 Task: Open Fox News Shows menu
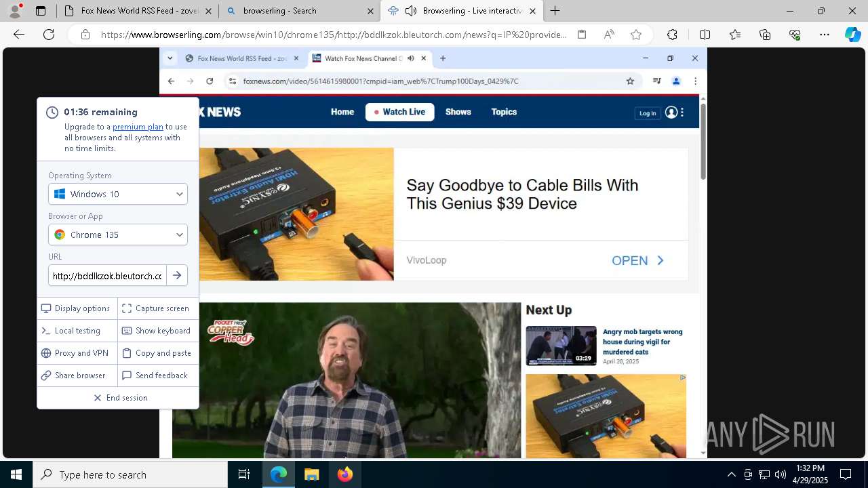tap(458, 112)
